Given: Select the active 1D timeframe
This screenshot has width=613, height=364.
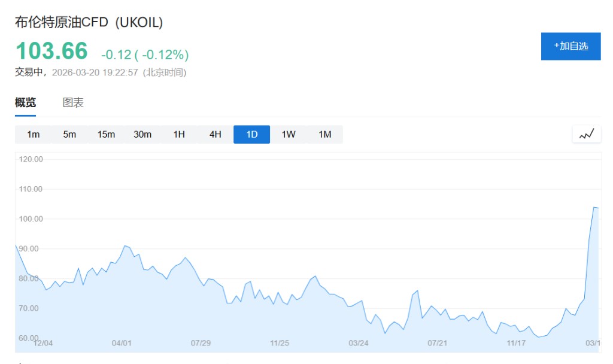Looking at the screenshot, I should click(252, 134).
